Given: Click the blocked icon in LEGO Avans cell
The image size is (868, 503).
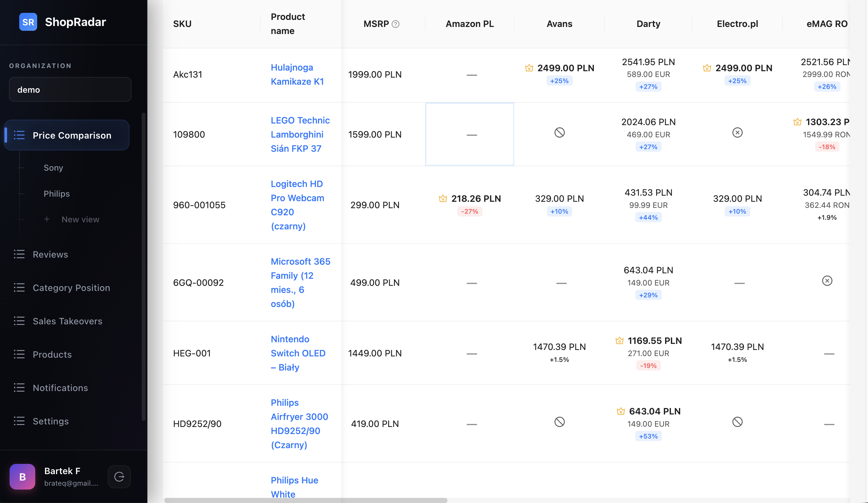Looking at the screenshot, I should click(559, 132).
